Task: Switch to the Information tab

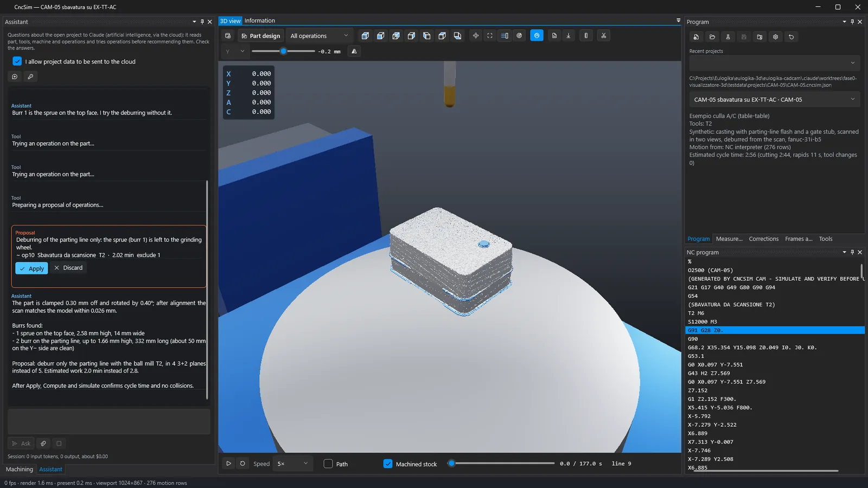Action: (x=259, y=21)
